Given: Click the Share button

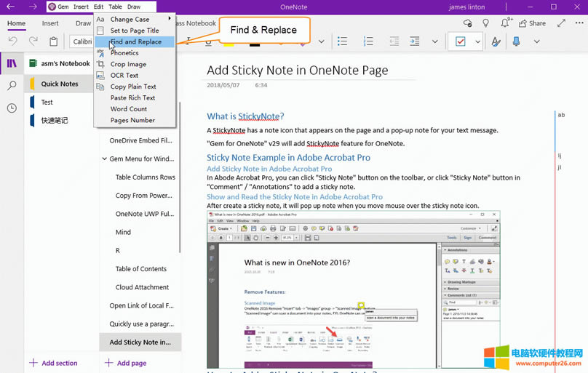Looking at the screenshot, I should 532,23.
